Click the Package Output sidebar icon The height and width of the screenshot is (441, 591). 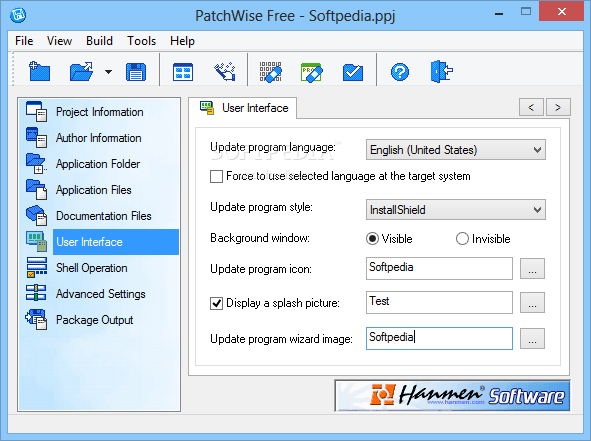36,320
